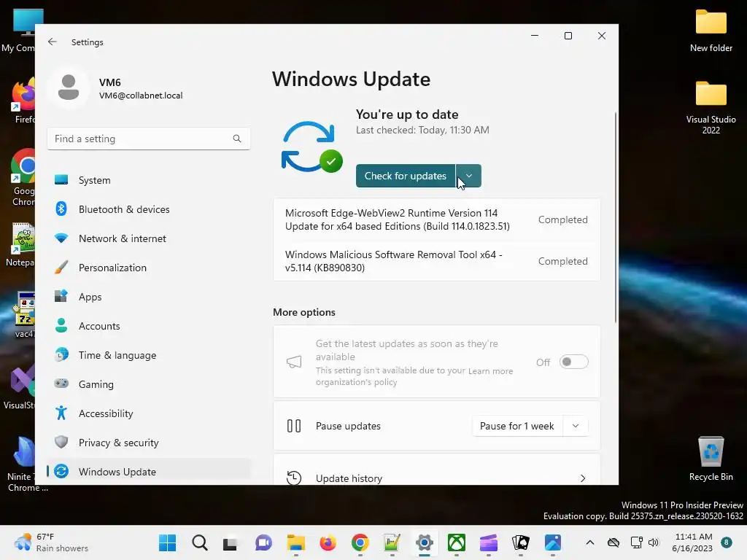Click the Malicious Software Removal Tool entry

pos(436,261)
